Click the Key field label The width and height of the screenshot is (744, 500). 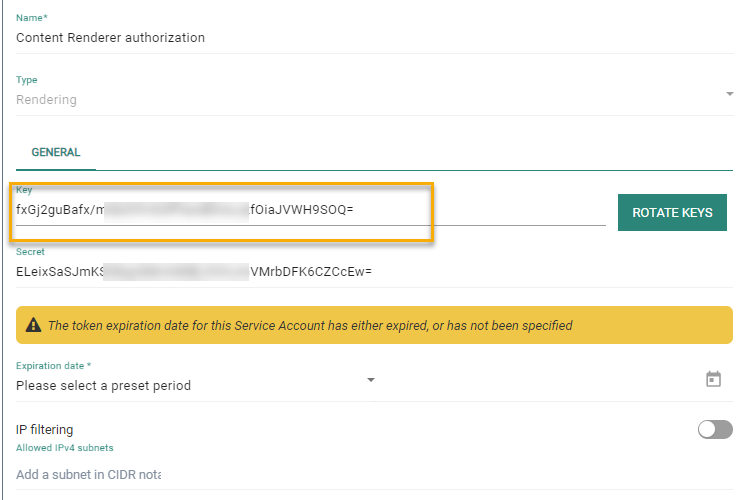tap(24, 189)
